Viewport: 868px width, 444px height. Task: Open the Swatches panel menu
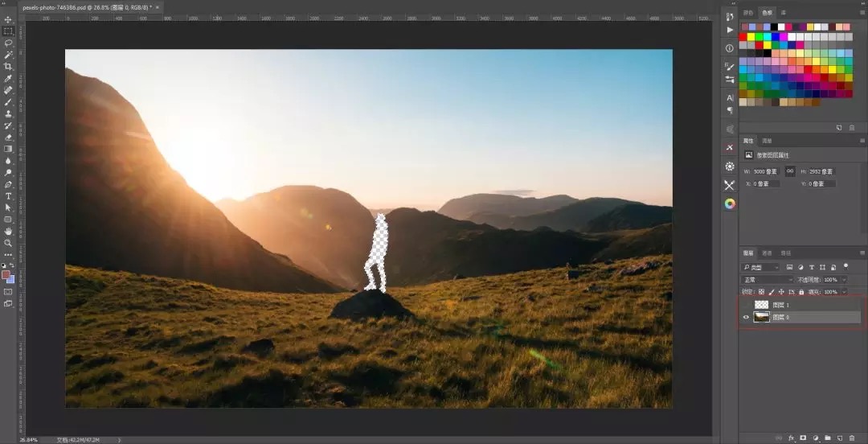(x=862, y=13)
